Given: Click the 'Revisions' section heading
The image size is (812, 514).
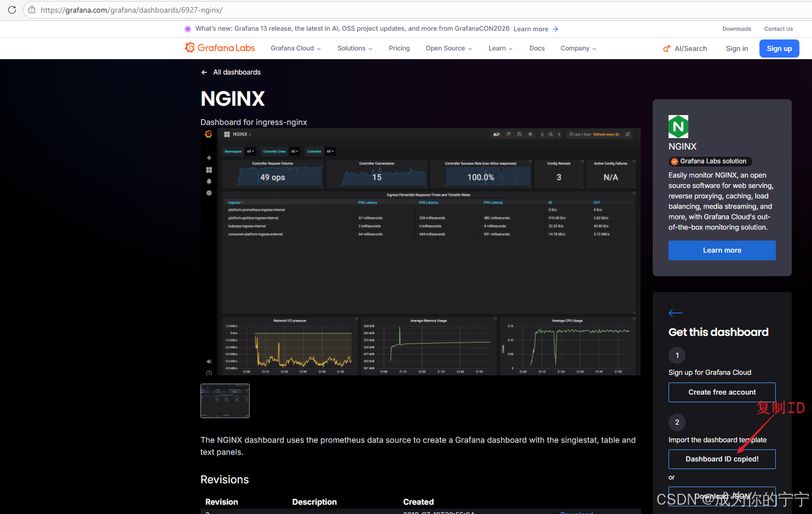Looking at the screenshot, I should [224, 479].
